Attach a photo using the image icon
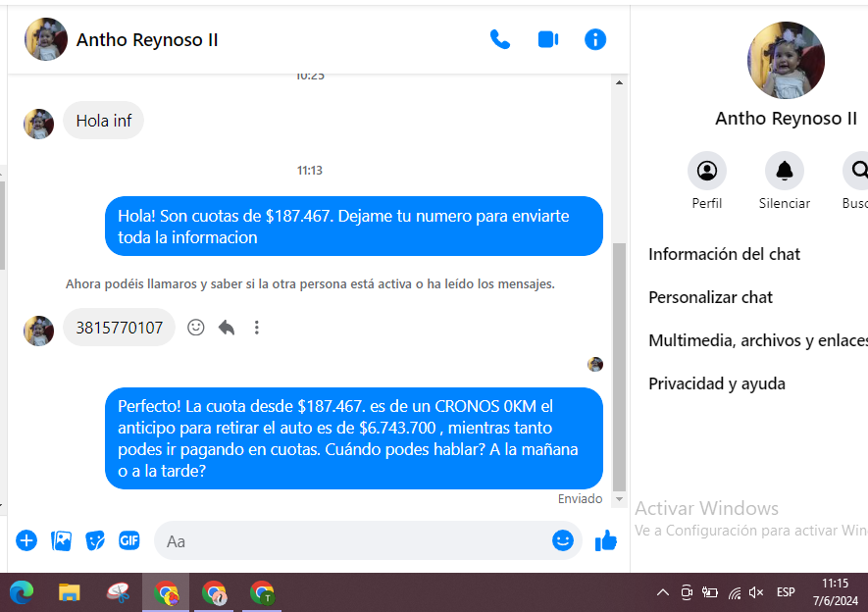Viewport: 868px width, 612px height. pos(61,540)
